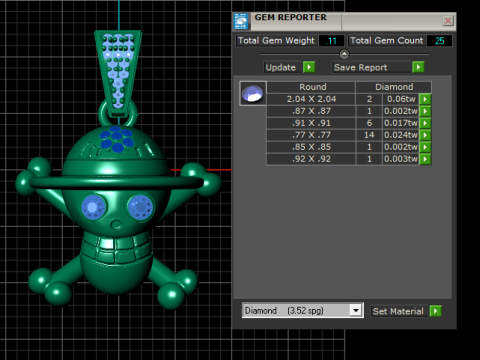Viewport: 480px width, 360px height.
Task: Click the 0.003tw weight cell
Action: 401,159
